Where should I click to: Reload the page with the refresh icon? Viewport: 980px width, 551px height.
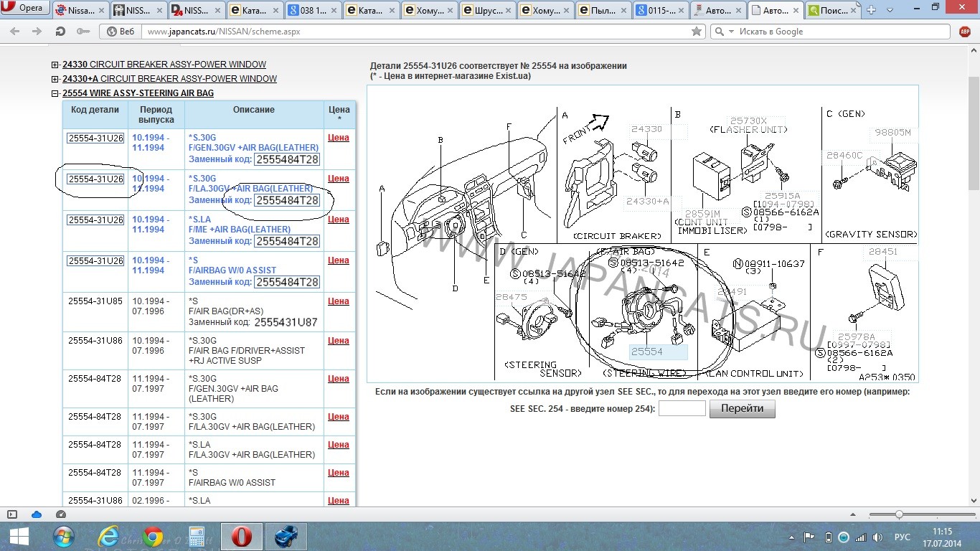[60, 32]
